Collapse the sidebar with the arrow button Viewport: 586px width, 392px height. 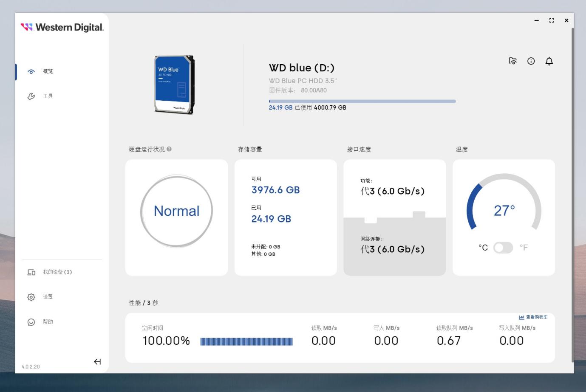97,362
